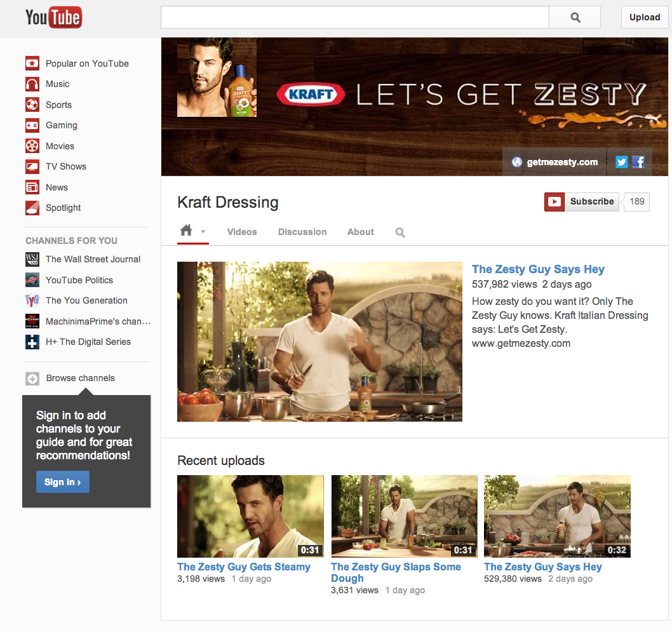The height and width of the screenshot is (632, 672).
Task: Select Popular on YouTube in sidebar
Action: [x=87, y=64]
